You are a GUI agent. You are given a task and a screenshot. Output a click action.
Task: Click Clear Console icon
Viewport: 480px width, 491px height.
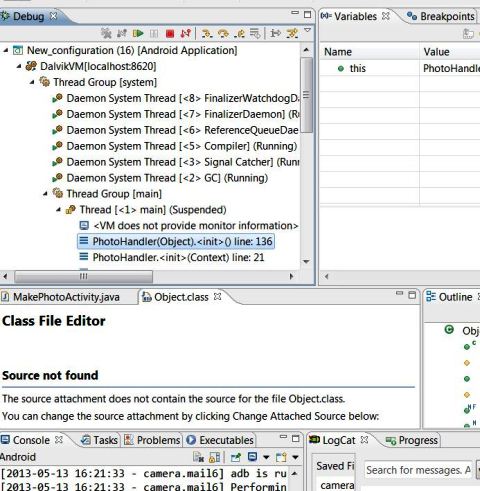pos(198,457)
